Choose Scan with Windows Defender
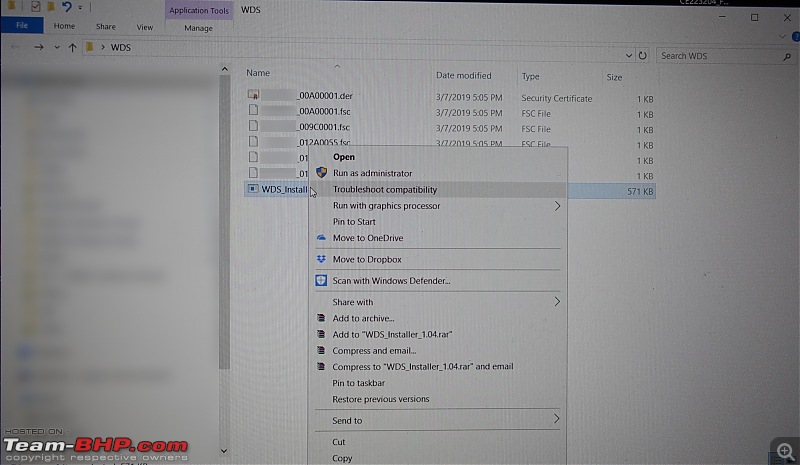Viewport: 800px width, 465px height. click(x=391, y=281)
